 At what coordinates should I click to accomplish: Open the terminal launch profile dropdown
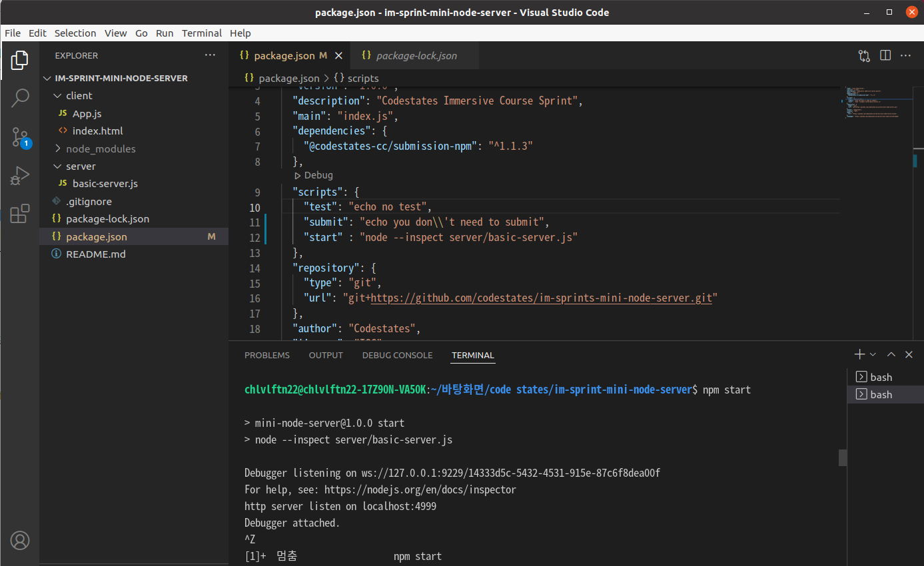[x=873, y=354]
